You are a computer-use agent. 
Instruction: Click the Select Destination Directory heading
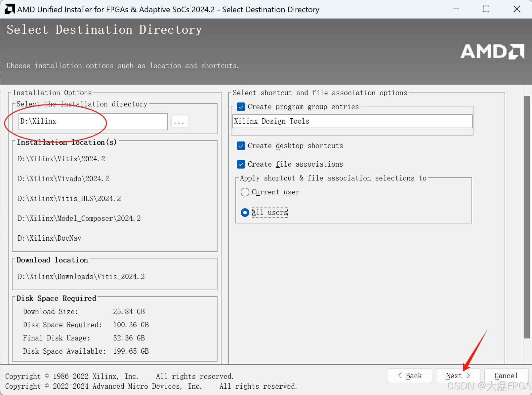point(104,30)
